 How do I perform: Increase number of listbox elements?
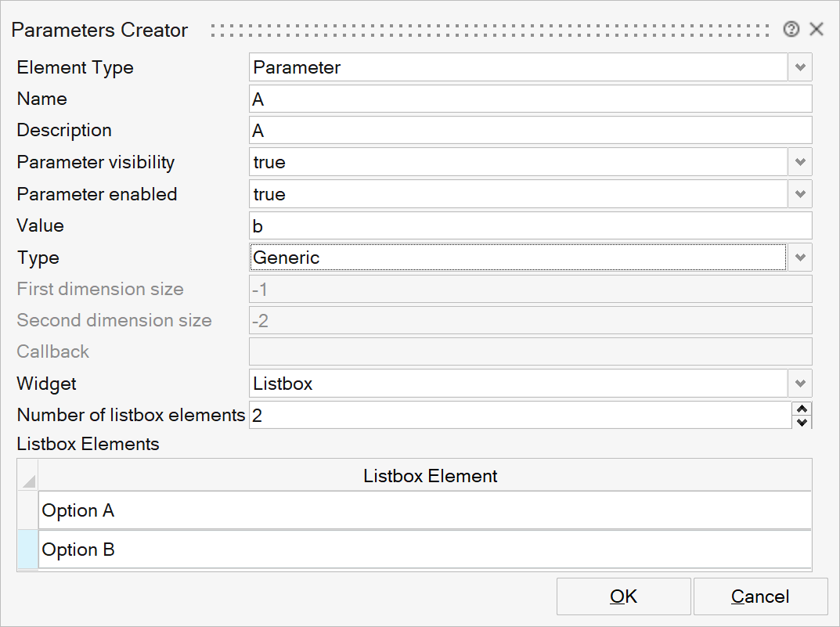pos(802,409)
